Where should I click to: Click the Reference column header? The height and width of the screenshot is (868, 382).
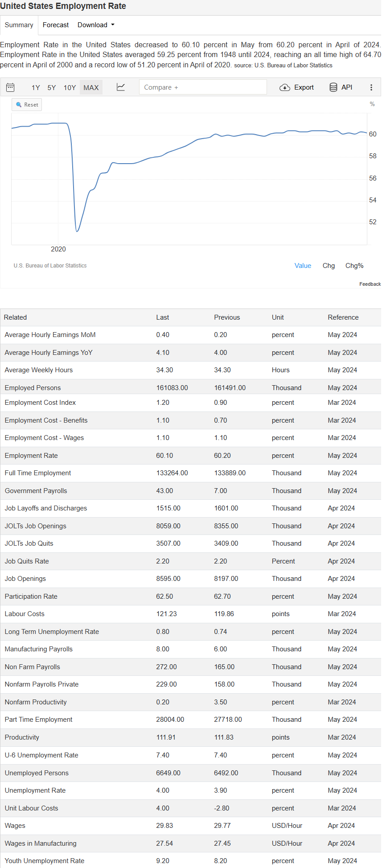click(x=343, y=317)
